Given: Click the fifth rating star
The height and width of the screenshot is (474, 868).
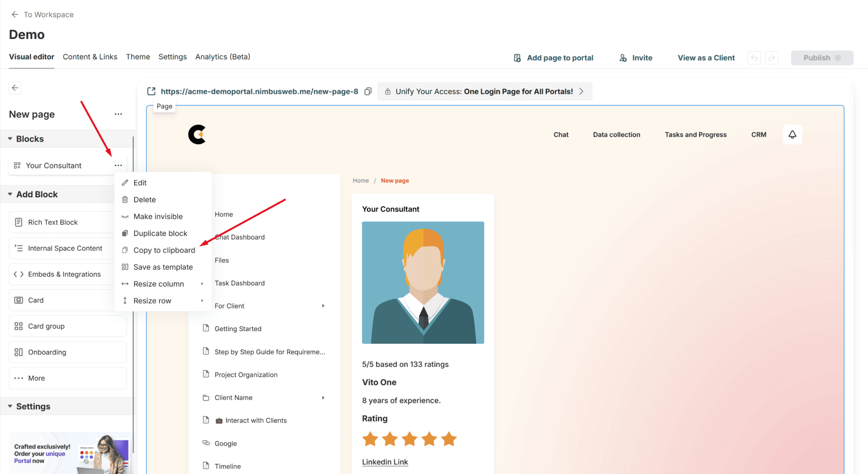Looking at the screenshot, I should [449, 439].
